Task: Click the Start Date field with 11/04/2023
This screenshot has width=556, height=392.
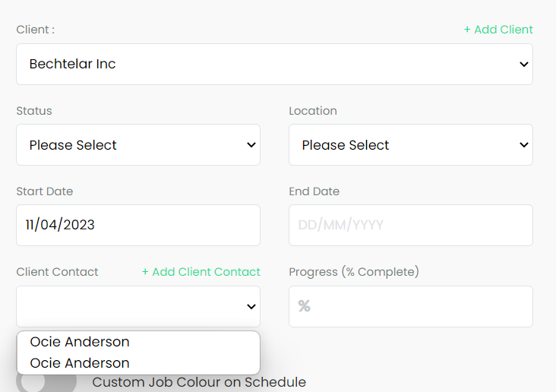Action: click(x=138, y=226)
